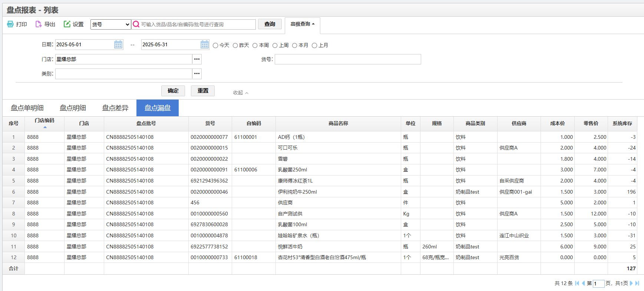Viewport: 644px width, 291px height.
Task: Click the magnifier search icon
Action: 136,24
